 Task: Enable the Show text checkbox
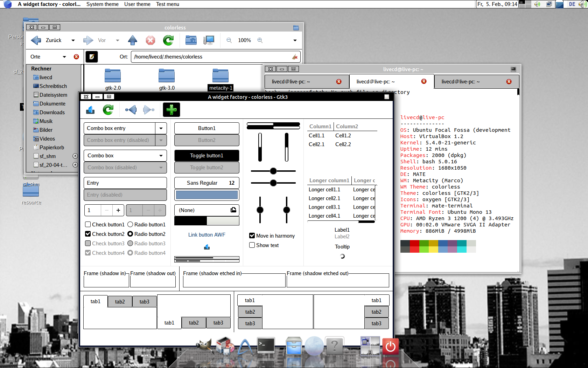(252, 245)
